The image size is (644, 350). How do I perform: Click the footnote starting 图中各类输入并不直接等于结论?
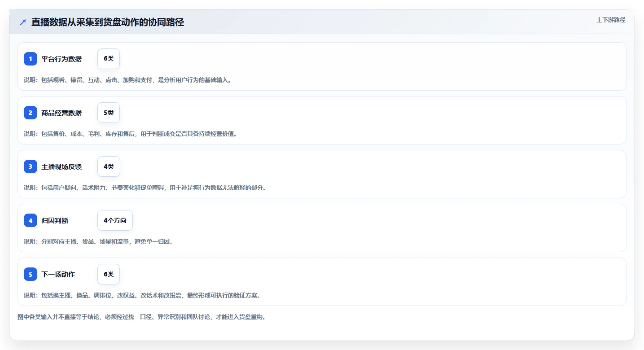coord(141,317)
